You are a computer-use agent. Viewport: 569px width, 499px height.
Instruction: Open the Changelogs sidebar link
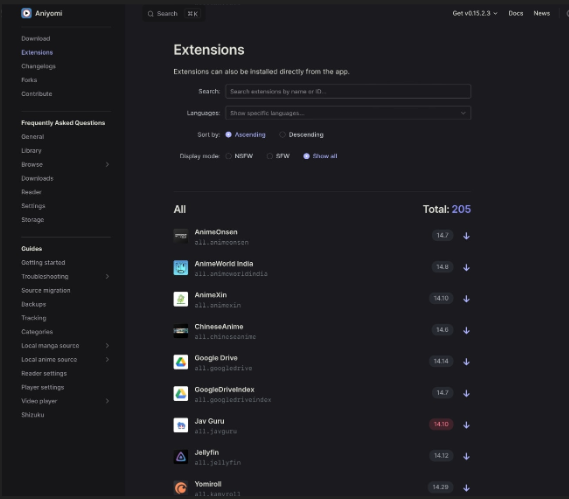[x=38, y=66]
